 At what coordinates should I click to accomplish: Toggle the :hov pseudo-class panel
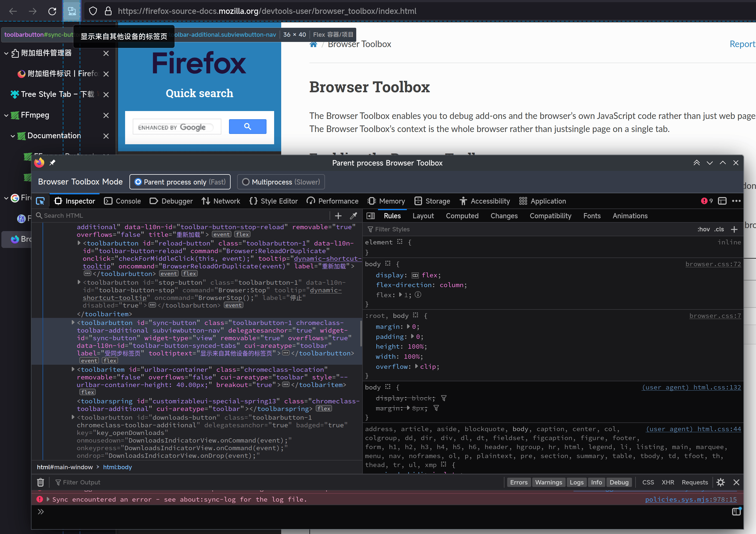[703, 229]
